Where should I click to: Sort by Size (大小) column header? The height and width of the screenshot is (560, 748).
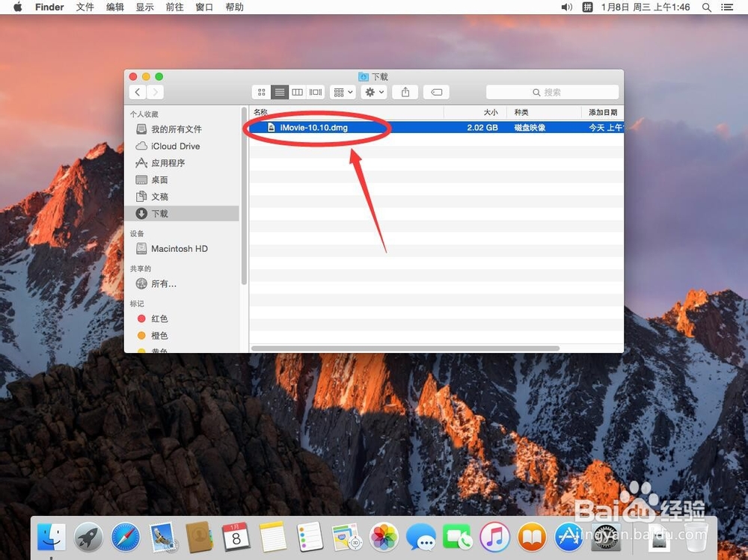475,113
